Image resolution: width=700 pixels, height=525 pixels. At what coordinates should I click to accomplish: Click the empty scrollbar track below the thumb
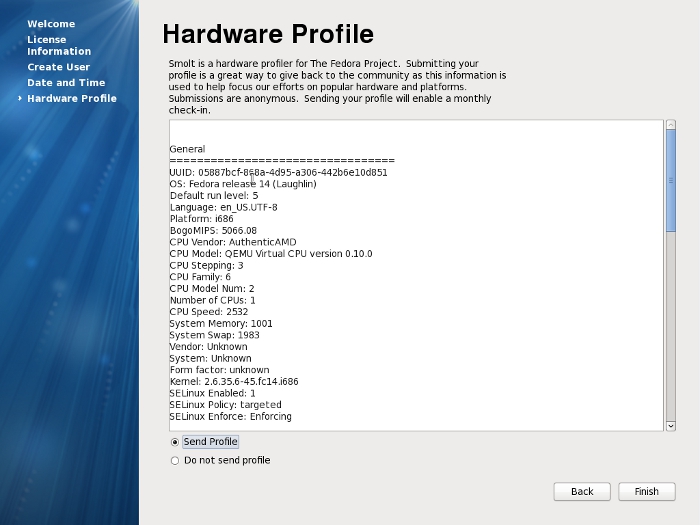(670, 330)
